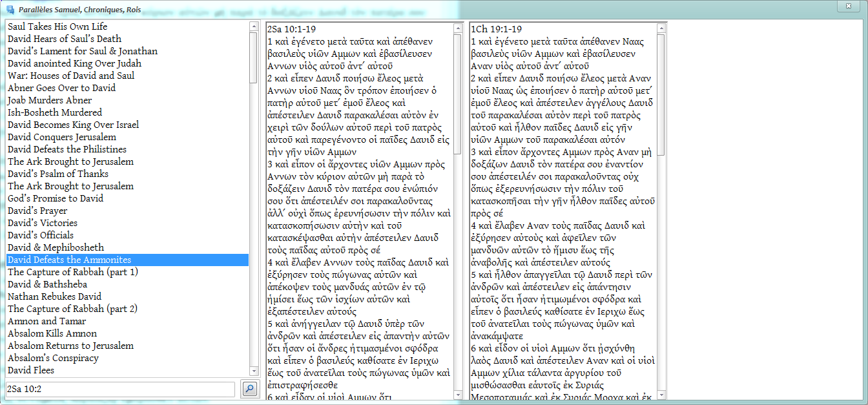The image size is (868, 405).
Task: Select The Ark Brought to Jerusalem above David's Psalm
Action: pos(127,161)
